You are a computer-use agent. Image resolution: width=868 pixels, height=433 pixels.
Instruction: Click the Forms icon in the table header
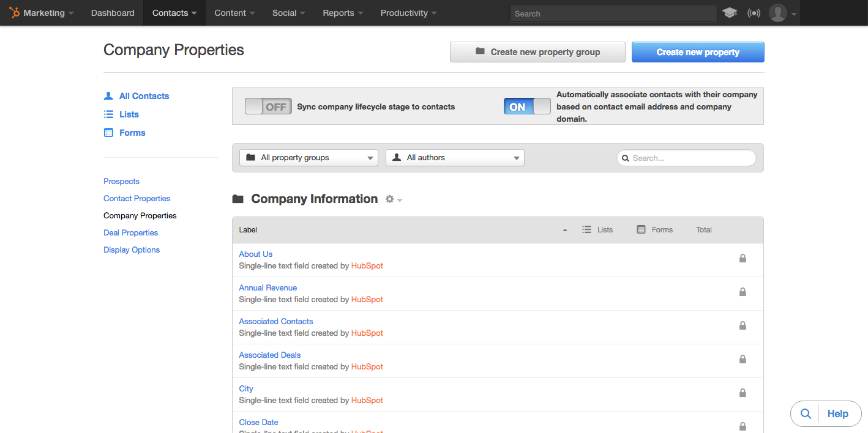coord(640,229)
